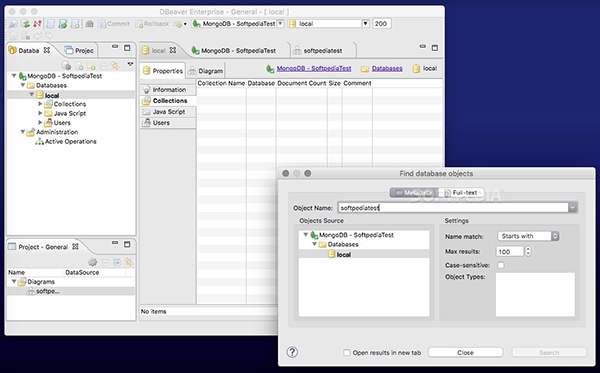Image resolution: width=600 pixels, height=373 pixels.
Task: Enable Open results in new tab
Action: (x=347, y=353)
